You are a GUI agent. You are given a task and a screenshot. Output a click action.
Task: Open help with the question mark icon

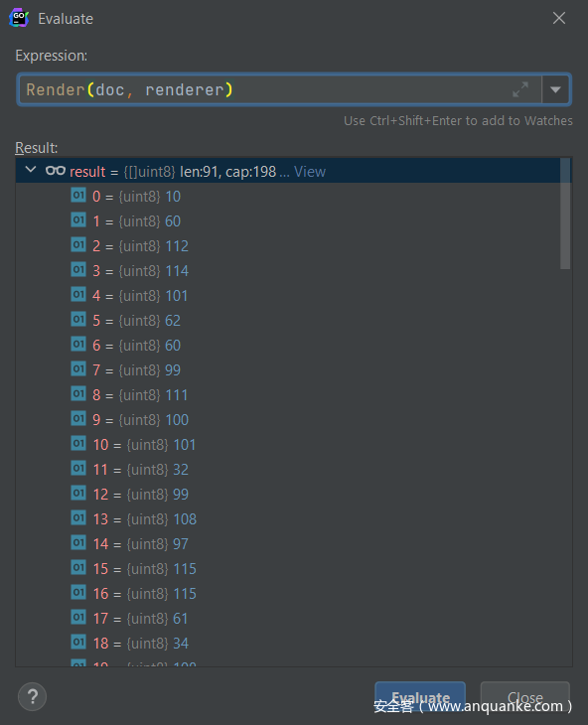[33, 697]
